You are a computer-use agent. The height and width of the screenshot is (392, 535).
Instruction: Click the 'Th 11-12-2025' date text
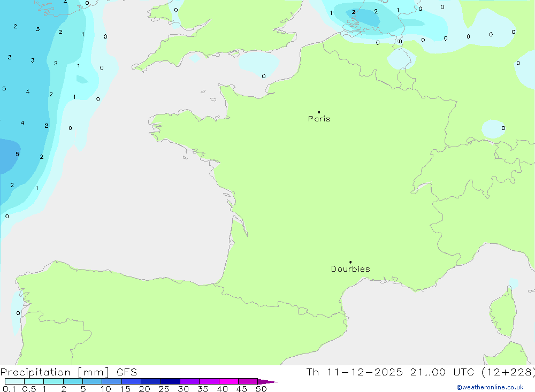point(355,372)
